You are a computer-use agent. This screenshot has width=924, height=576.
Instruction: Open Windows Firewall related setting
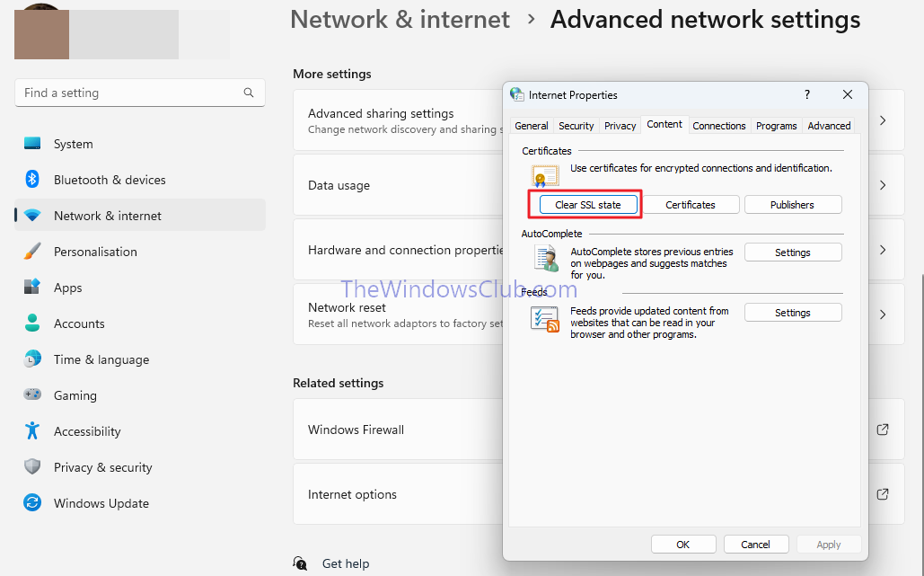(x=598, y=430)
